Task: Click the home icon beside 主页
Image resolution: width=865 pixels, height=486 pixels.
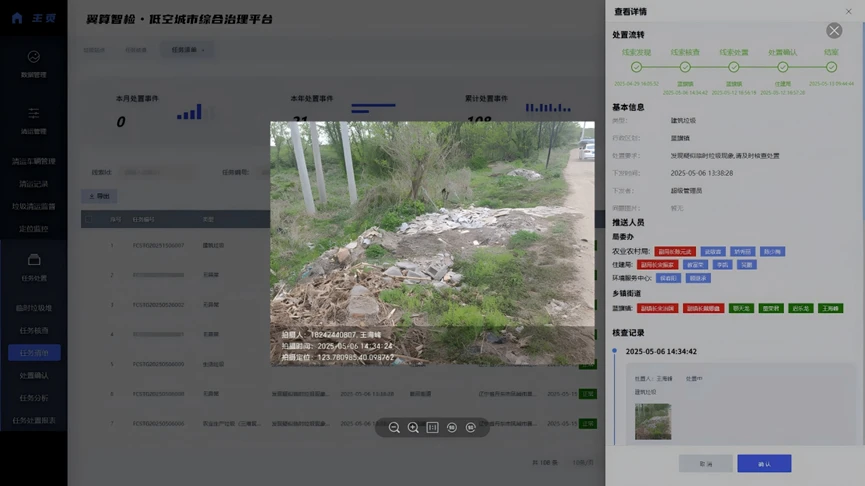Action: [17, 18]
